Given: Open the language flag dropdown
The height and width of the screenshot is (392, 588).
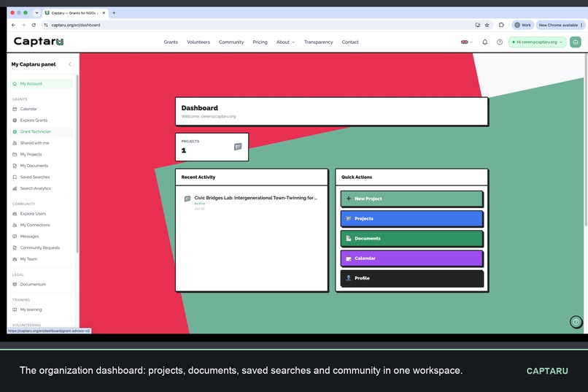Looking at the screenshot, I should point(466,42).
